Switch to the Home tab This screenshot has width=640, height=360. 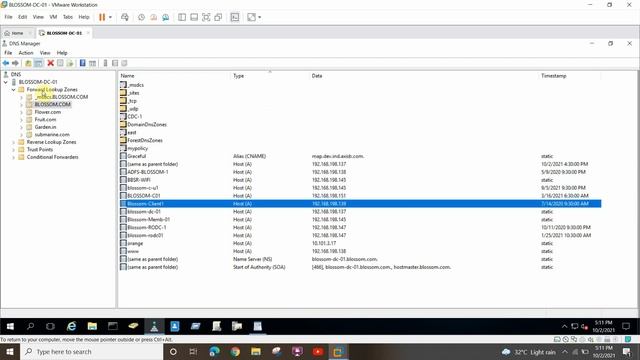[x=17, y=33]
